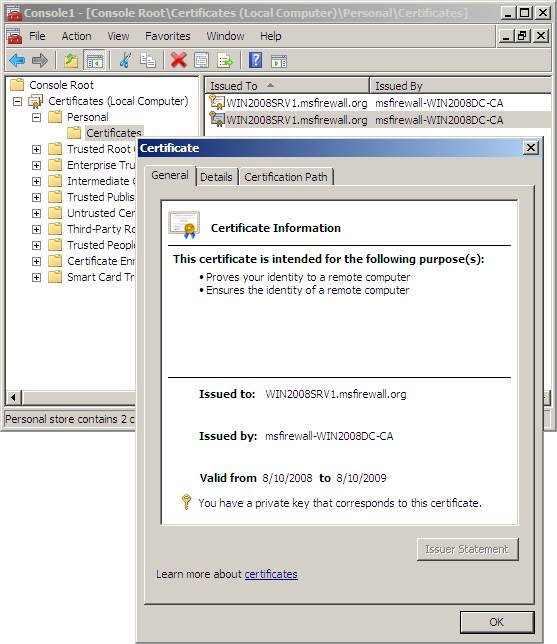
Task: Click the Show/Hide Action Pane icon
Action: (279, 61)
